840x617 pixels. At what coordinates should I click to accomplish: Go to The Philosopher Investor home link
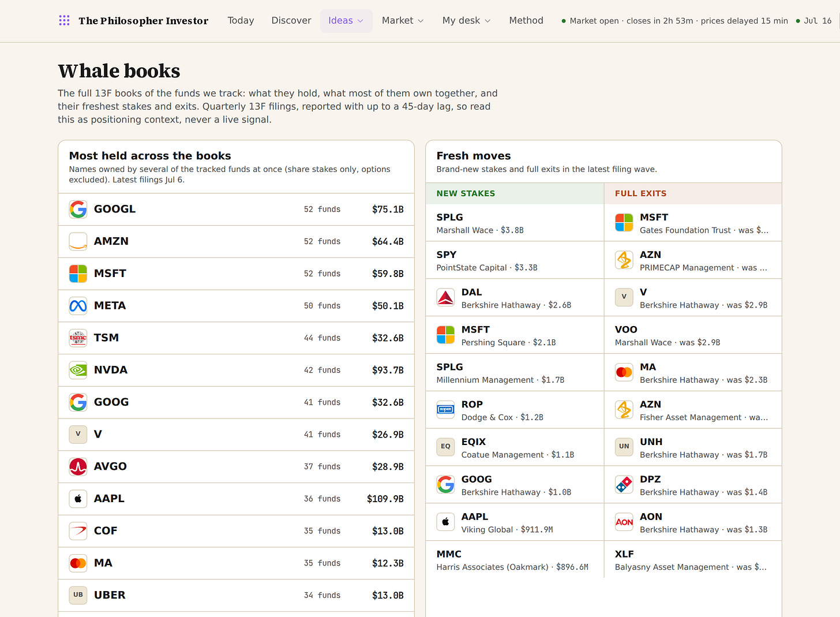coord(143,21)
